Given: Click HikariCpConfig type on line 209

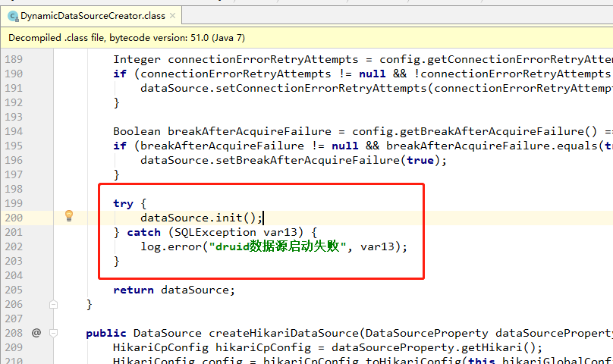Looking at the screenshot, I should click(161, 347).
